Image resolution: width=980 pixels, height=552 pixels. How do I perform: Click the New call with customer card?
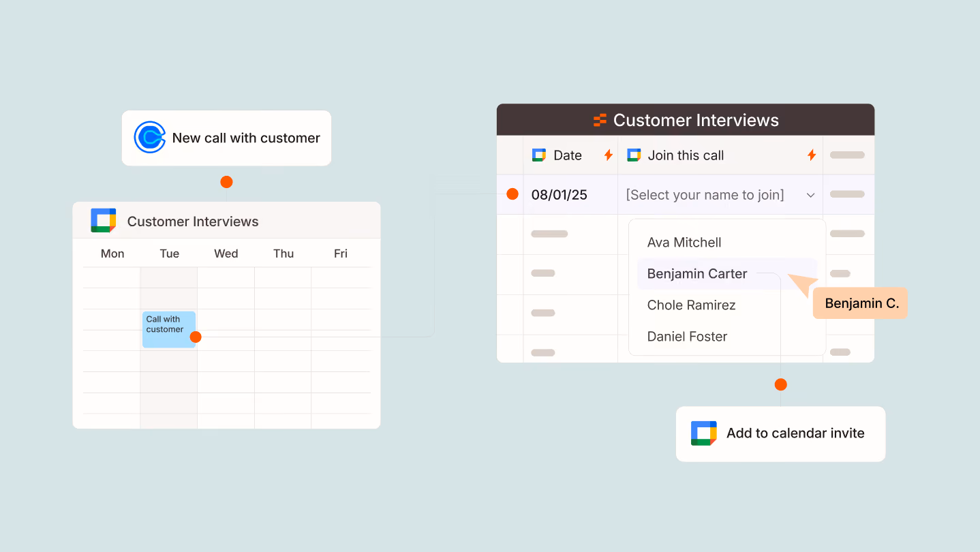(226, 138)
